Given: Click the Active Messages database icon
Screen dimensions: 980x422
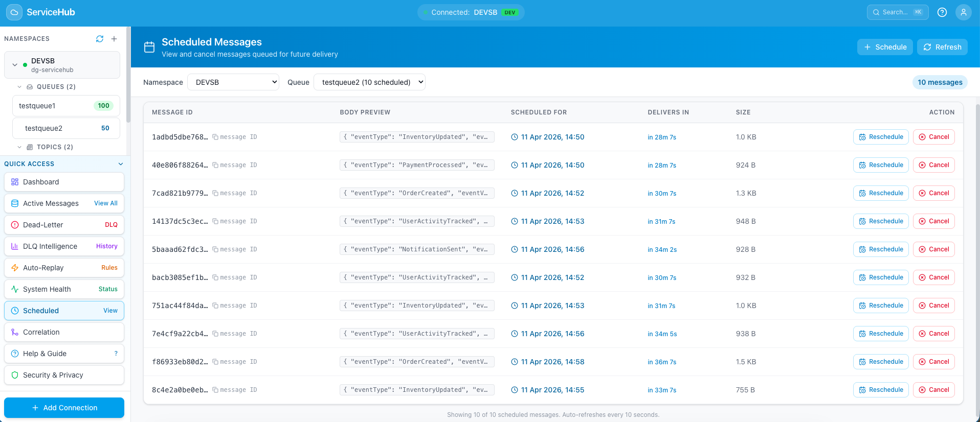Looking at the screenshot, I should coord(15,203).
